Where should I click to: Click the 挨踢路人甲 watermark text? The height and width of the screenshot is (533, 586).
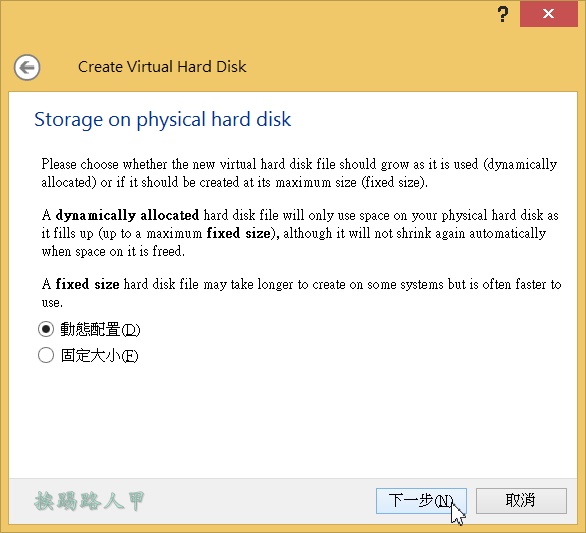tap(89, 501)
